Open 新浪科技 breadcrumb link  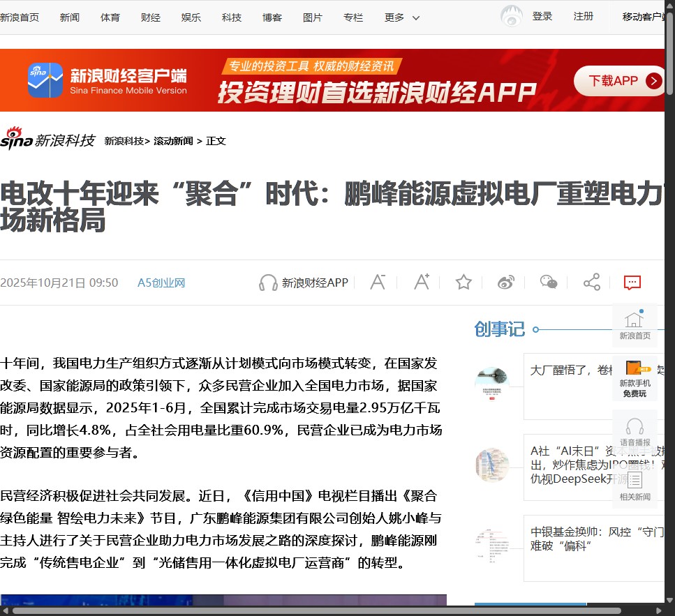[124, 141]
